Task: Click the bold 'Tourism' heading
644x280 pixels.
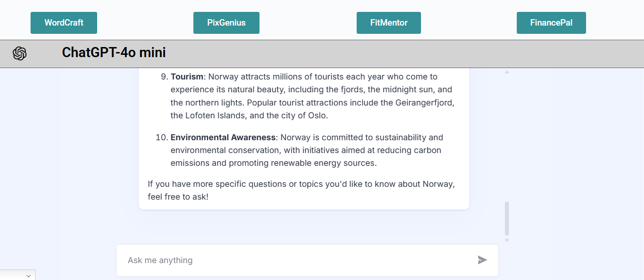Action: pyautogui.click(x=187, y=77)
